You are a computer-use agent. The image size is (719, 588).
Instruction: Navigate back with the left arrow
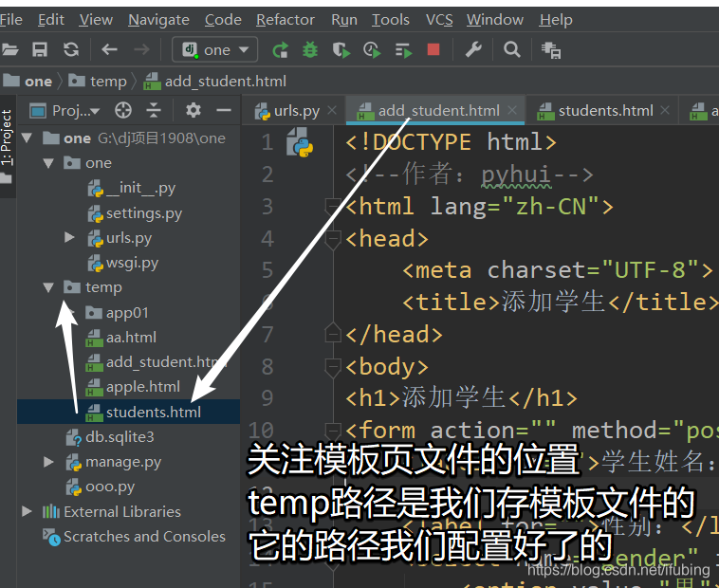tap(109, 49)
